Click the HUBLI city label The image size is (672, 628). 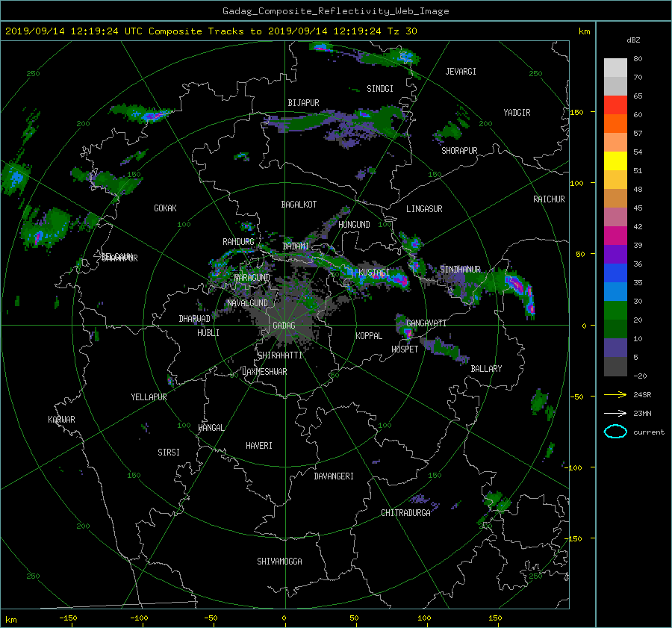[208, 333]
